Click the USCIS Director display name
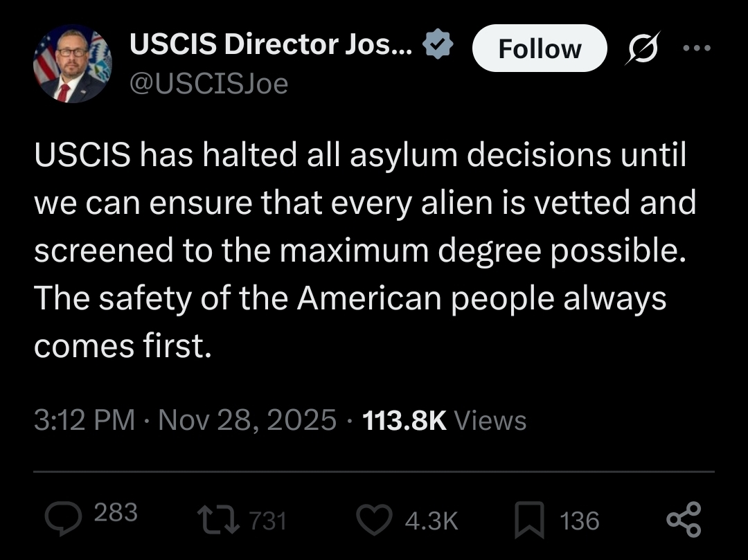The width and height of the screenshot is (748, 560). tap(271, 46)
